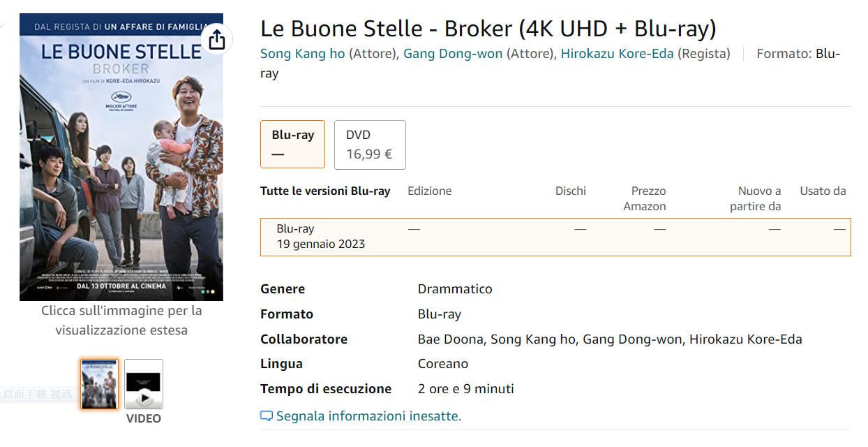Click the speech bubble report icon
This screenshot has width=868, height=447.
[x=267, y=416]
